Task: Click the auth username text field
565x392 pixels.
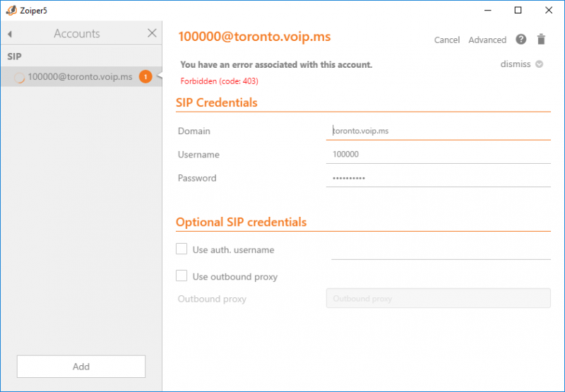Action: 441,250
